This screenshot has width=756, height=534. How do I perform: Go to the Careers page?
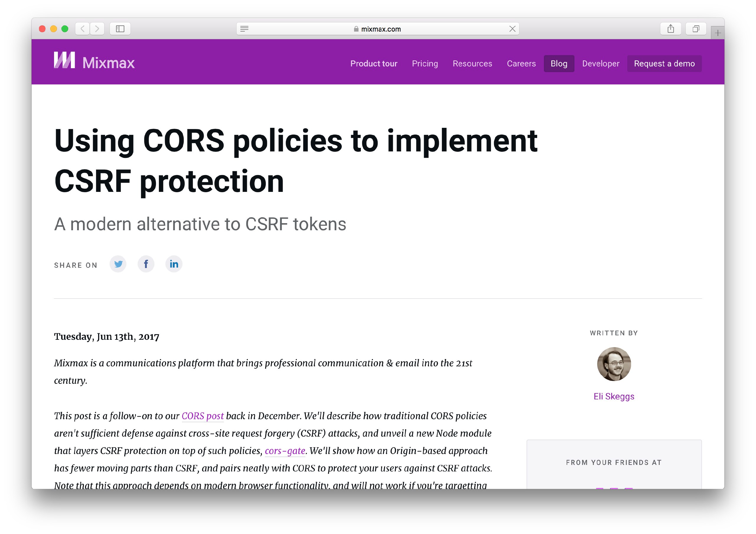coord(521,63)
